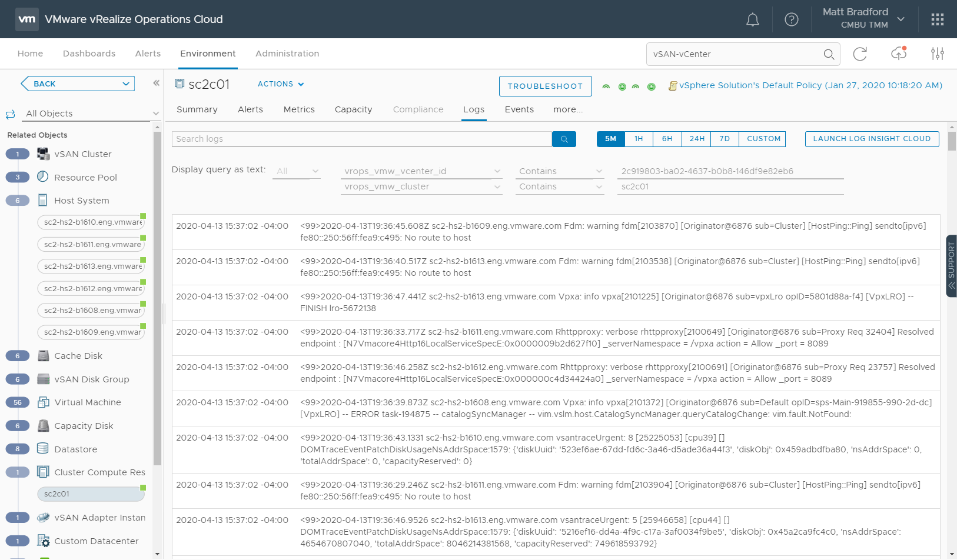Open the help question mark icon
The height and width of the screenshot is (560, 957).
click(792, 19)
